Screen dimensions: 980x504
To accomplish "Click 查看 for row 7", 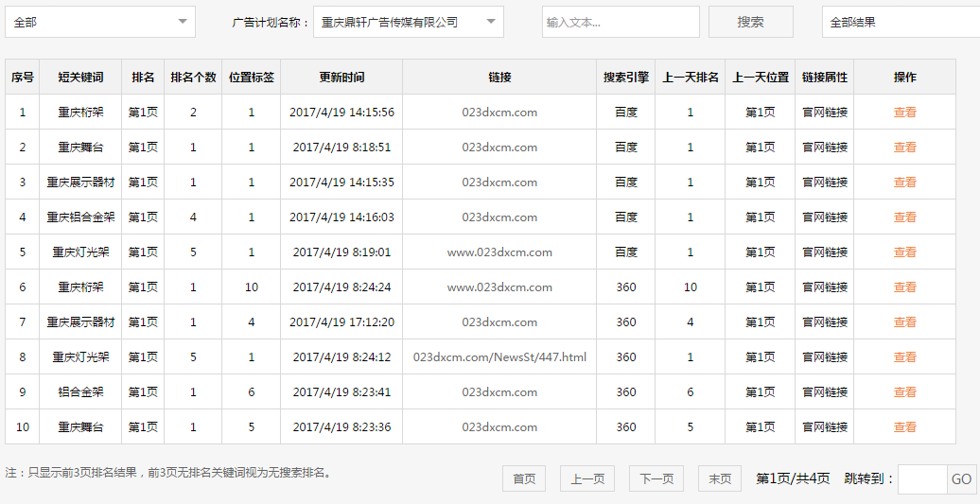I will tap(904, 322).
